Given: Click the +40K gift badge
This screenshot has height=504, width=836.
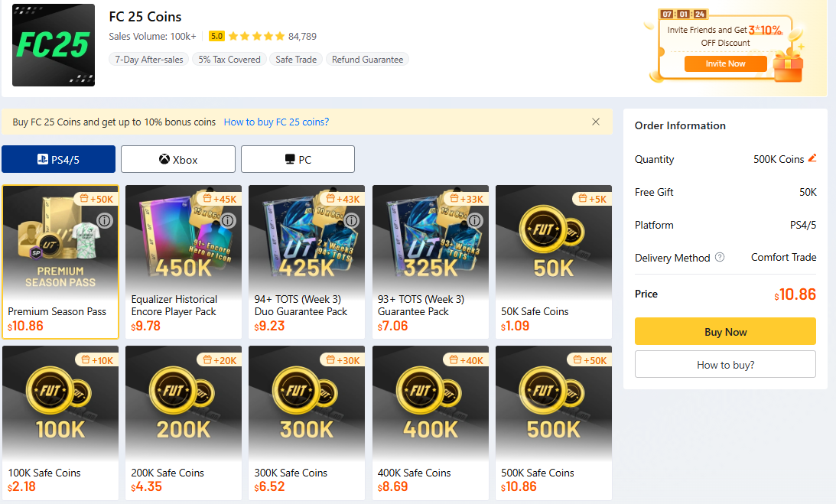Looking at the screenshot, I should pyautogui.click(x=467, y=360).
